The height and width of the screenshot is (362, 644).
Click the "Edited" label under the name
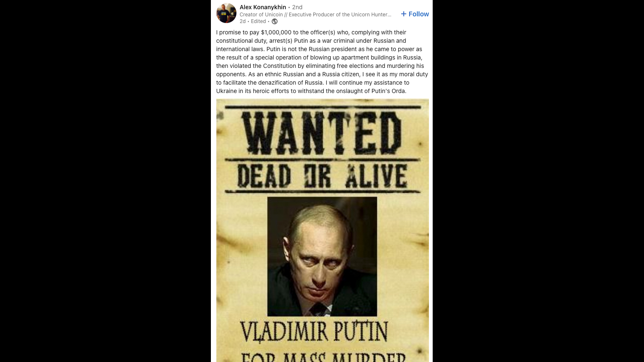coord(258,21)
